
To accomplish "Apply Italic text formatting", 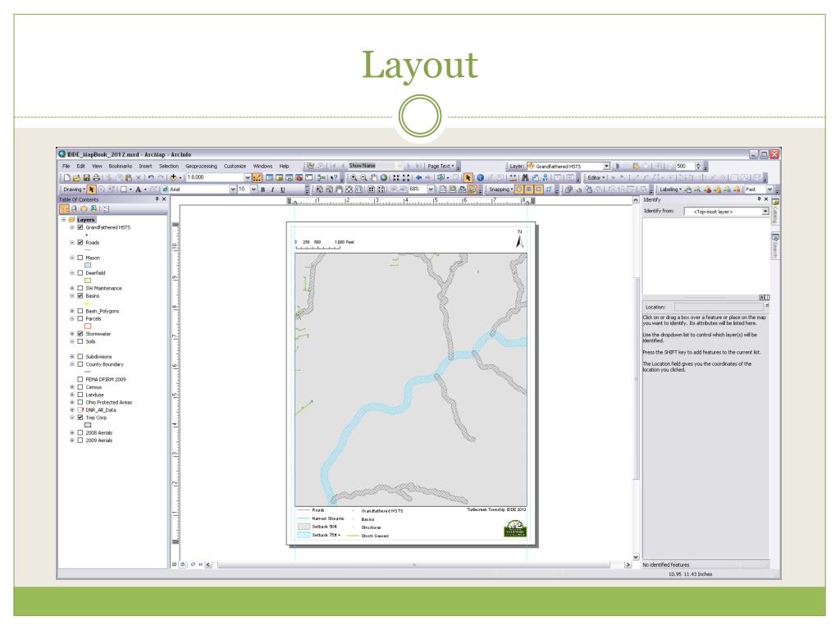I will 272,189.
